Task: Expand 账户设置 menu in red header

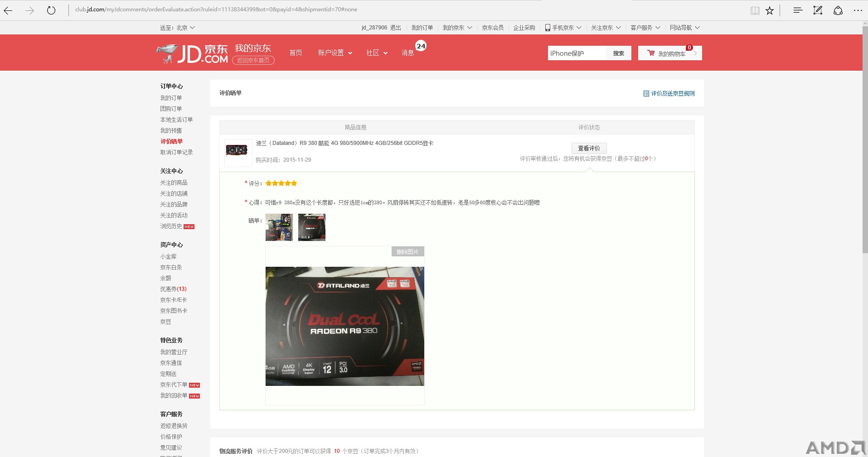Action: pos(335,53)
